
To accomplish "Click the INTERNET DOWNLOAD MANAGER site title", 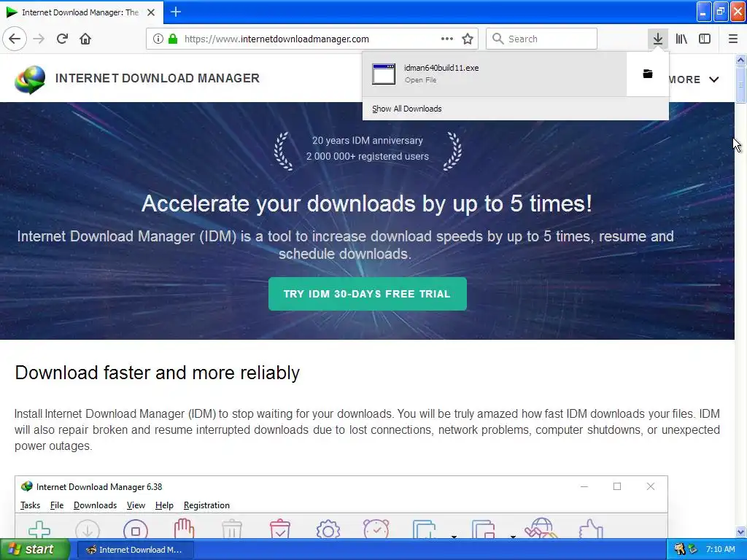I will tap(158, 78).
